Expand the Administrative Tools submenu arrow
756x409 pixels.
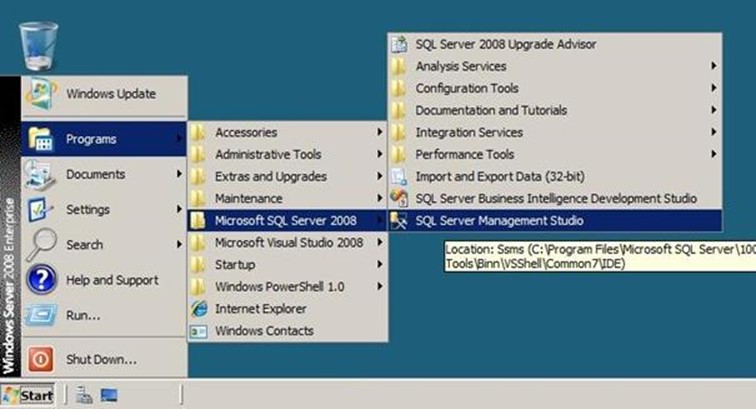[x=380, y=154]
